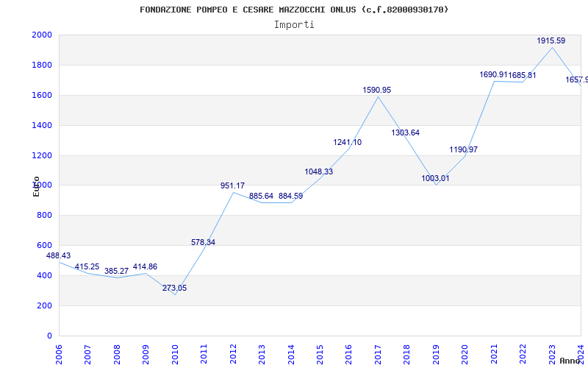Select the 1590.95 peak value label

click(376, 90)
